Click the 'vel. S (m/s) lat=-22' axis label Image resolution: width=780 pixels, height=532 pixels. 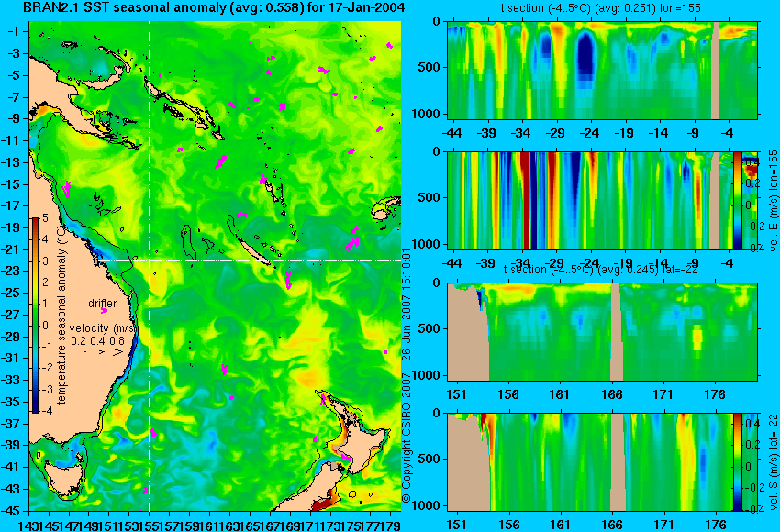773,462
